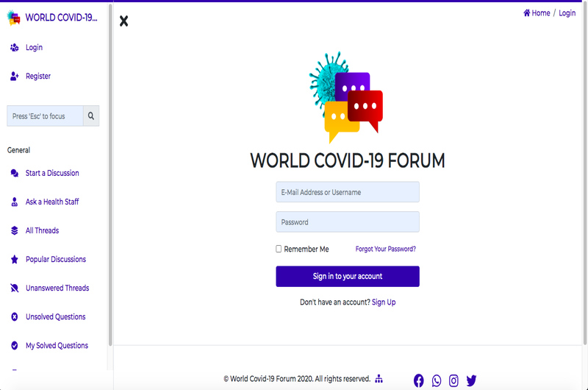Click the World Covid-19 logo in the sidebar header
The width and height of the screenshot is (588, 390).
coord(14,18)
